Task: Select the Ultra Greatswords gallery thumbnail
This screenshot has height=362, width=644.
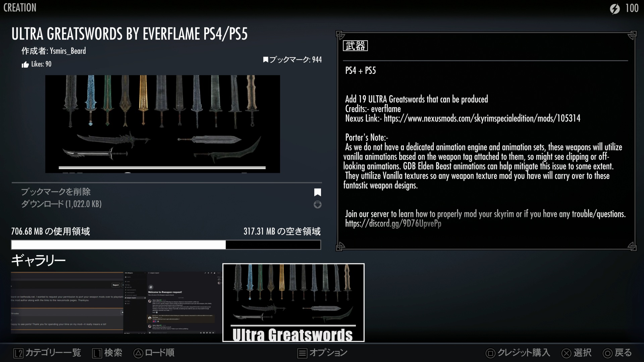Action: tap(293, 302)
